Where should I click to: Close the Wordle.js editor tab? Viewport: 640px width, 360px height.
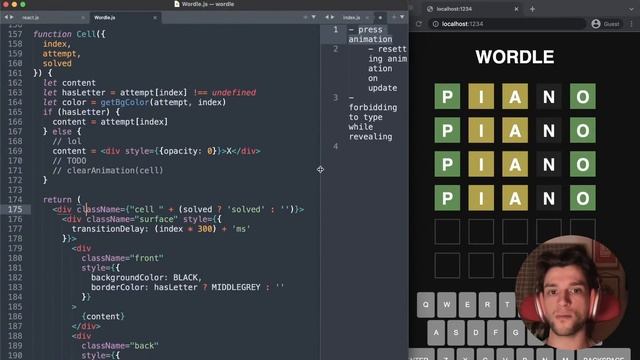point(155,18)
